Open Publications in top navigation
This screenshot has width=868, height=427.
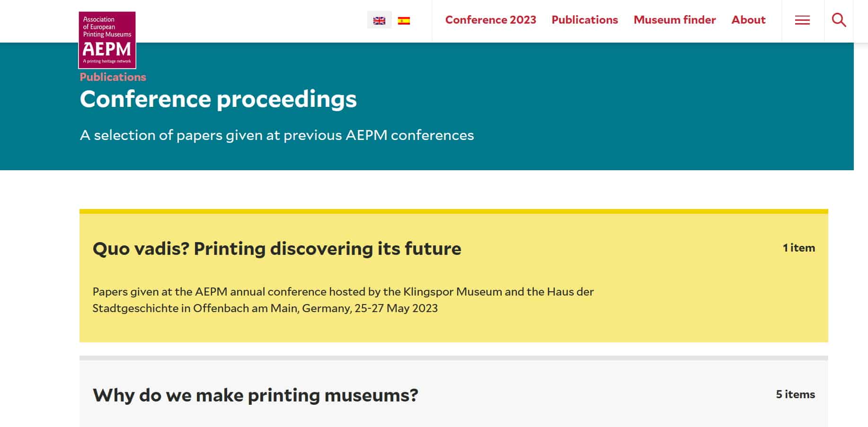[x=585, y=20]
